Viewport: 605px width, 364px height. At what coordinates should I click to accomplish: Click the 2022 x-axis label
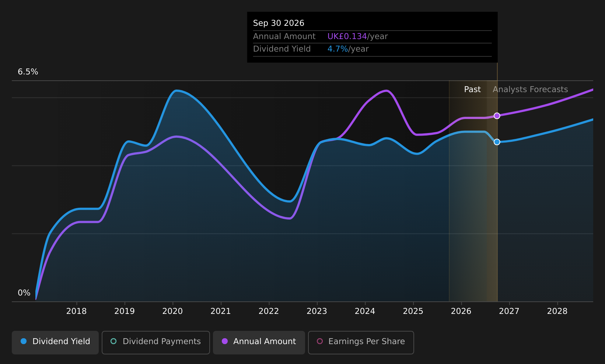click(269, 311)
